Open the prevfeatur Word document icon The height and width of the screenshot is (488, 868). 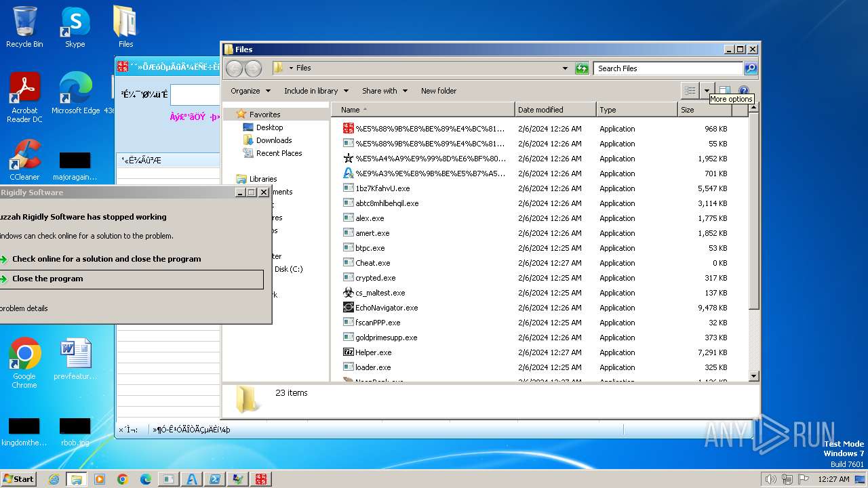point(75,359)
